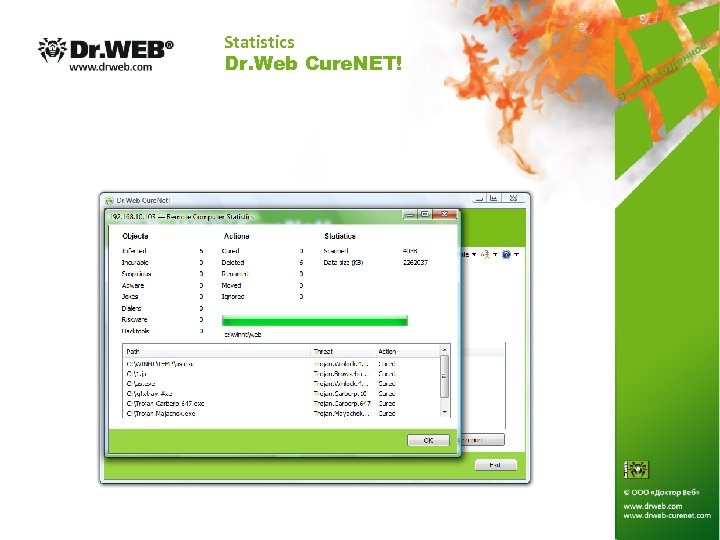The image size is (720, 540).
Task: Click the small spider logo above the copyright
Action: 636,469
